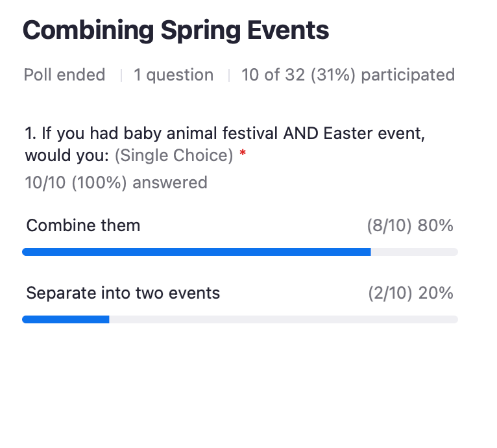Click the "1 question" count label
Viewport: 497px width, 448px height.
coord(173,75)
